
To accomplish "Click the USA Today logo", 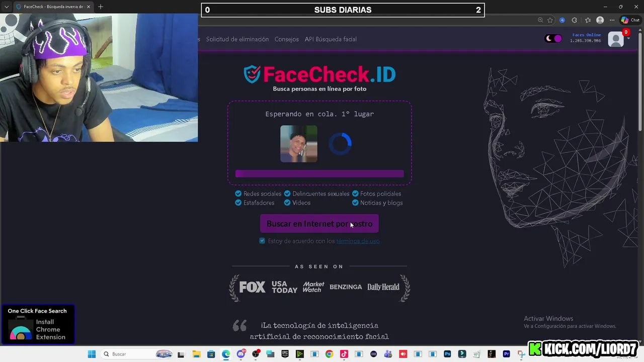I will pos(284,287).
